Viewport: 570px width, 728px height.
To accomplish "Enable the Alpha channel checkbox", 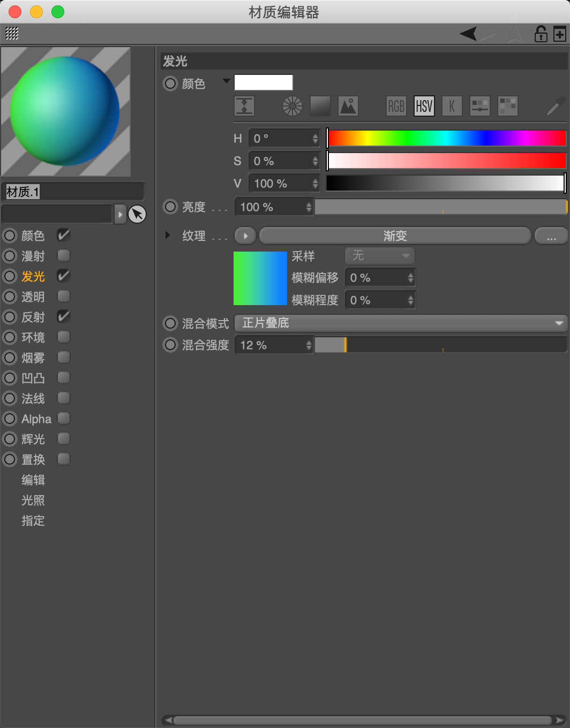I will (x=64, y=419).
